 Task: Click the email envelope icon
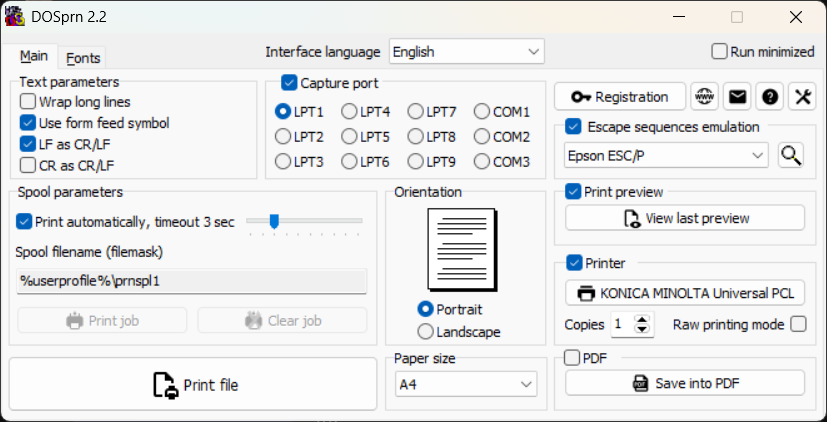737,97
